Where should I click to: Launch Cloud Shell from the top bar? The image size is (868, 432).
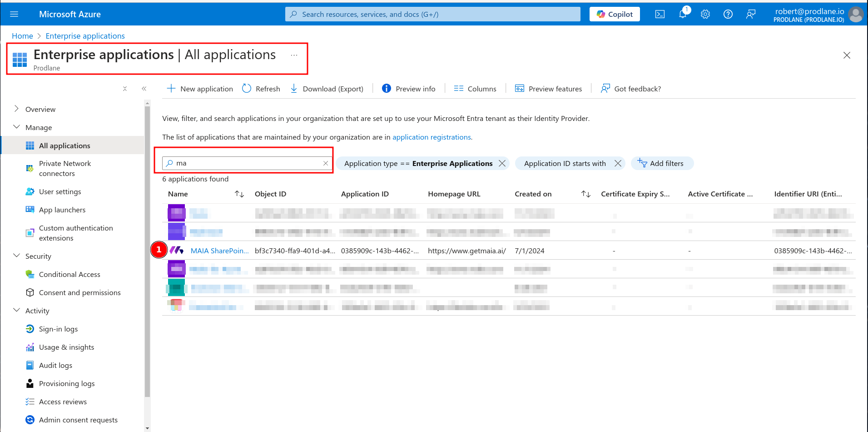660,14
